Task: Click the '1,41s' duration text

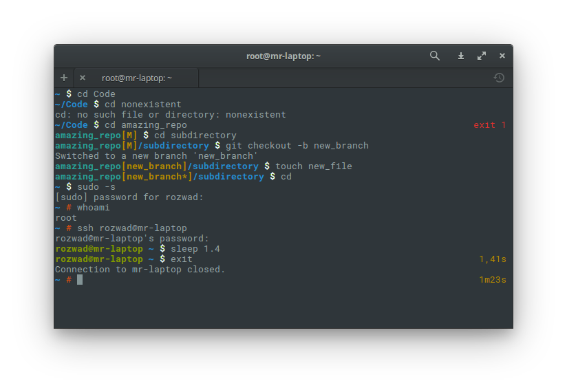Action: pos(493,259)
